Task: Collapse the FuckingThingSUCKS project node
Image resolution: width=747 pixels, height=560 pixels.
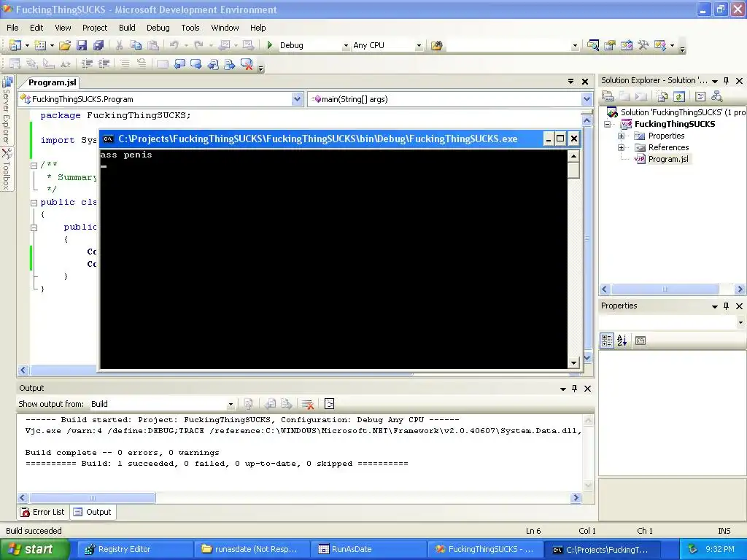Action: (x=608, y=124)
